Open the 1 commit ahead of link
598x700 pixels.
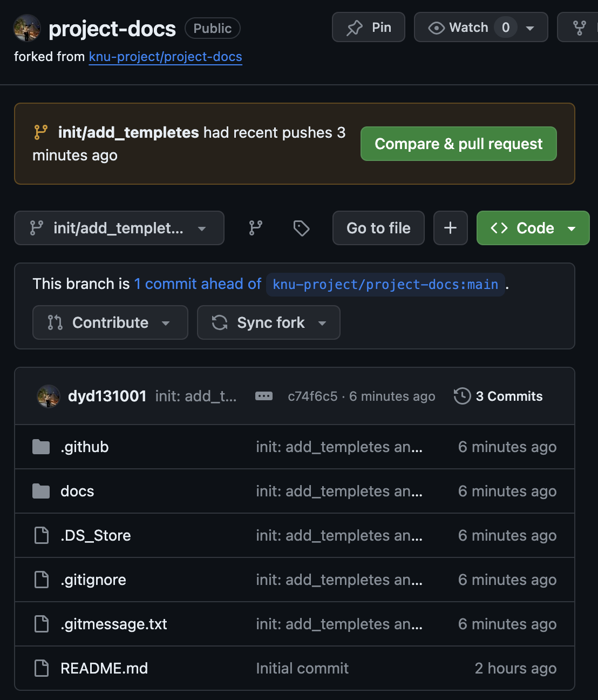point(198,284)
